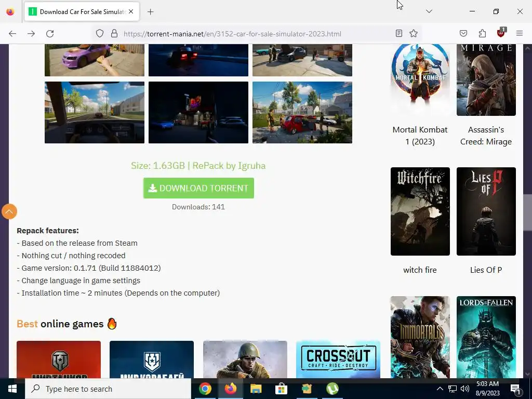List all tabs dropdown arrow
Screen dimensions: 532x399
[x=429, y=11]
